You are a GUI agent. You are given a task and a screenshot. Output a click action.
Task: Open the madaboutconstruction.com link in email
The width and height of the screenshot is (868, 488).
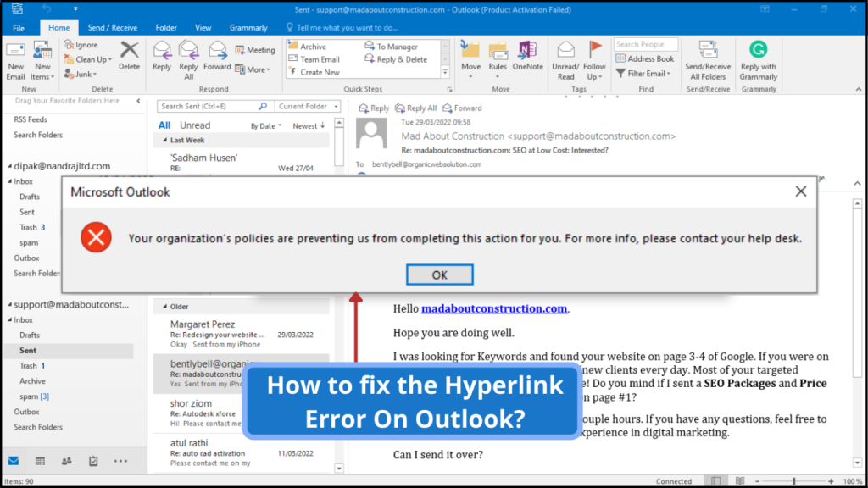(x=494, y=309)
